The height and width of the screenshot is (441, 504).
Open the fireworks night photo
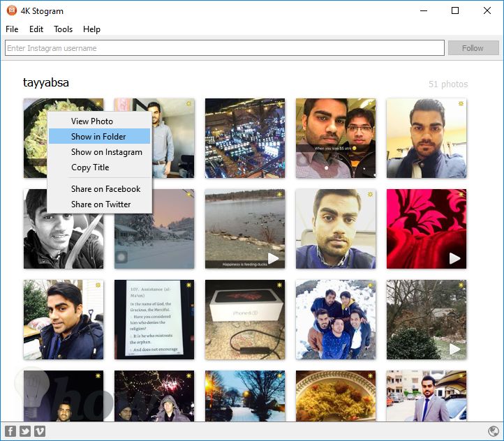point(154,396)
